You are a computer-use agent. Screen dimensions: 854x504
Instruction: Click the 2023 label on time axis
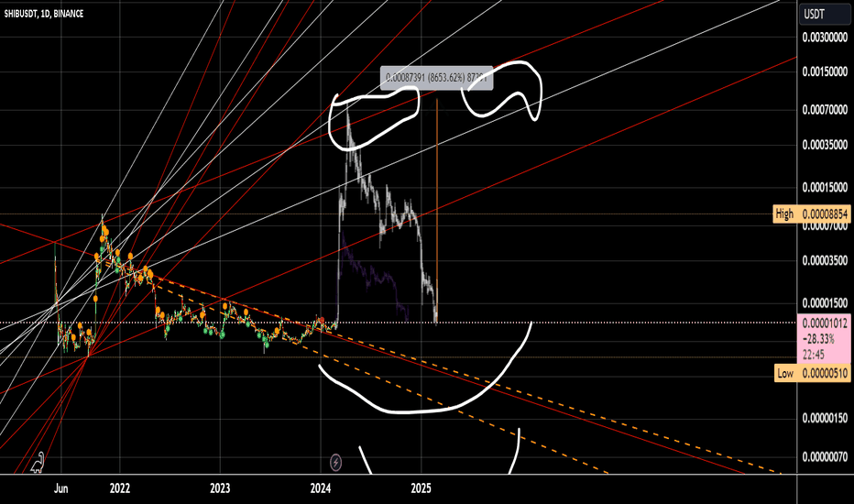click(x=220, y=488)
